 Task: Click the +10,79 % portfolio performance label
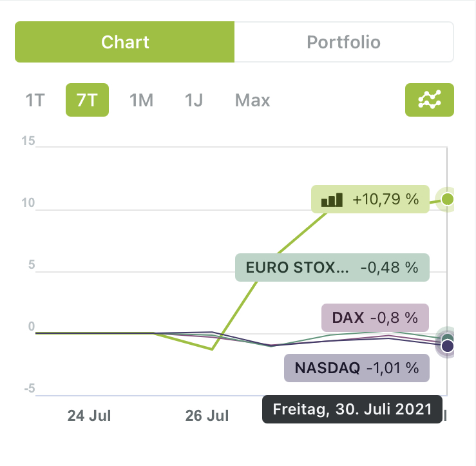click(x=385, y=200)
